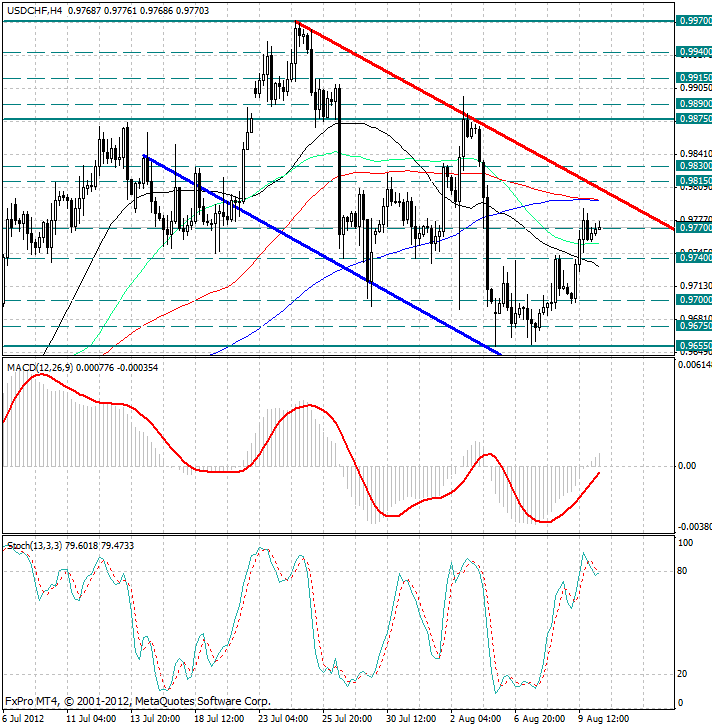Screen dimensions: 712x726
Task: Select the 0.9740 price level label
Action: (x=694, y=258)
